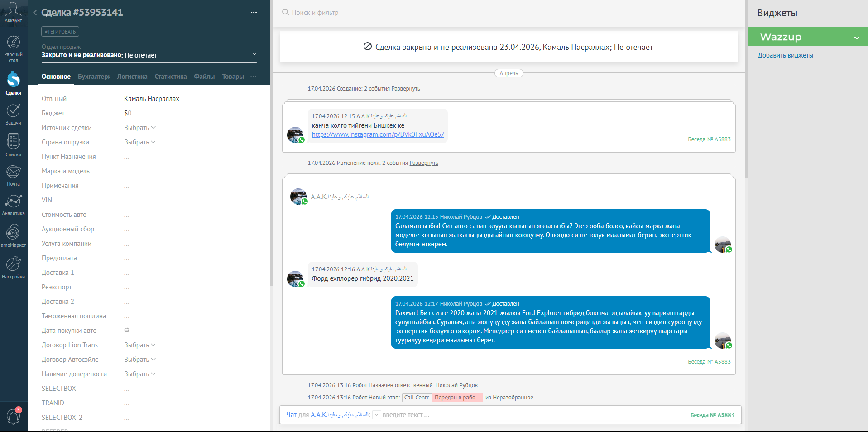Show more tabs via ellipsis after Товары
868x432 pixels.
pyautogui.click(x=254, y=77)
